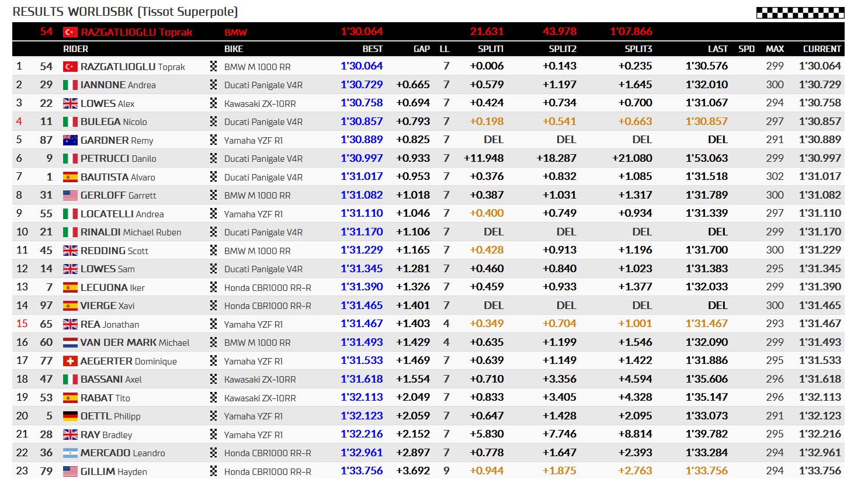This screenshot has height=479, width=868.
Task: Click the checkered flag icon in Ray Bradley's row
Action: 213,435
